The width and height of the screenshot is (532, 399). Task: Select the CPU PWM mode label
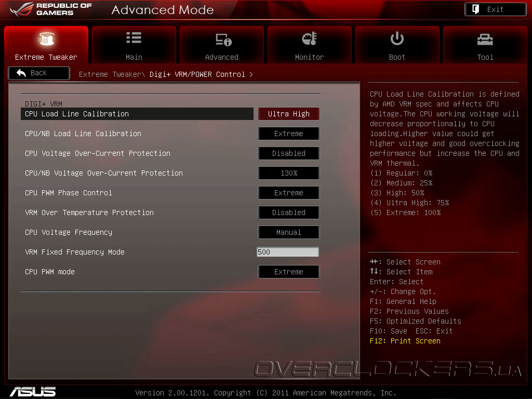[x=50, y=272]
